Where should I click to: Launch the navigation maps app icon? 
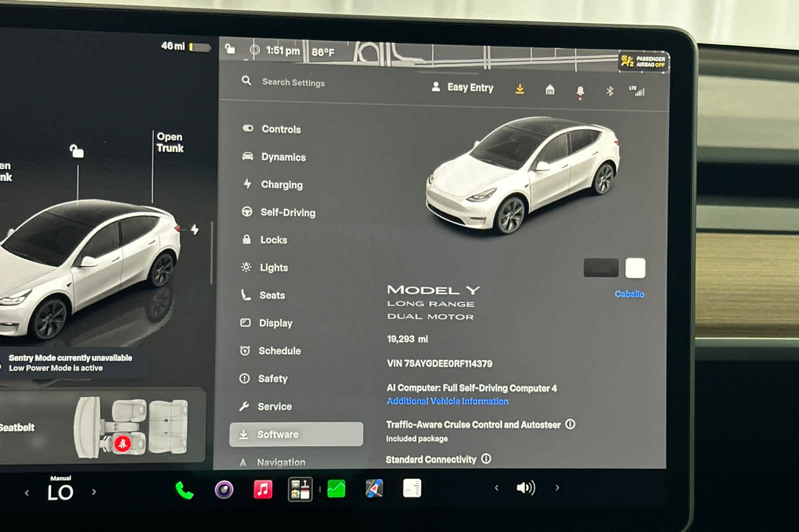click(x=374, y=488)
